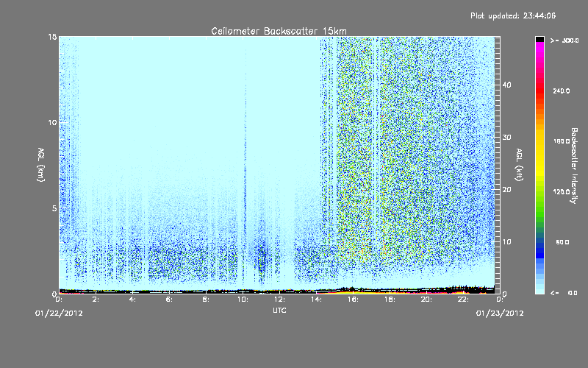Click the colorbar 120.0 value label

tap(562, 192)
